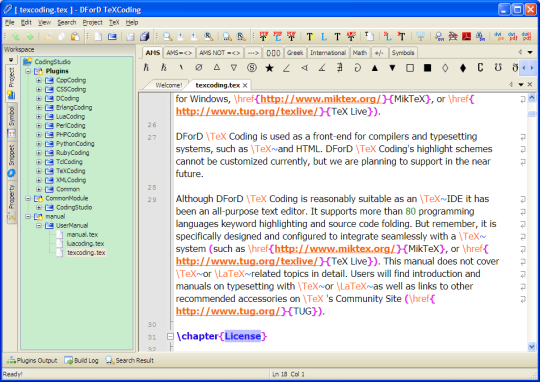Click the Paste clipboard icon
540x382 pixels.
(x=75, y=36)
